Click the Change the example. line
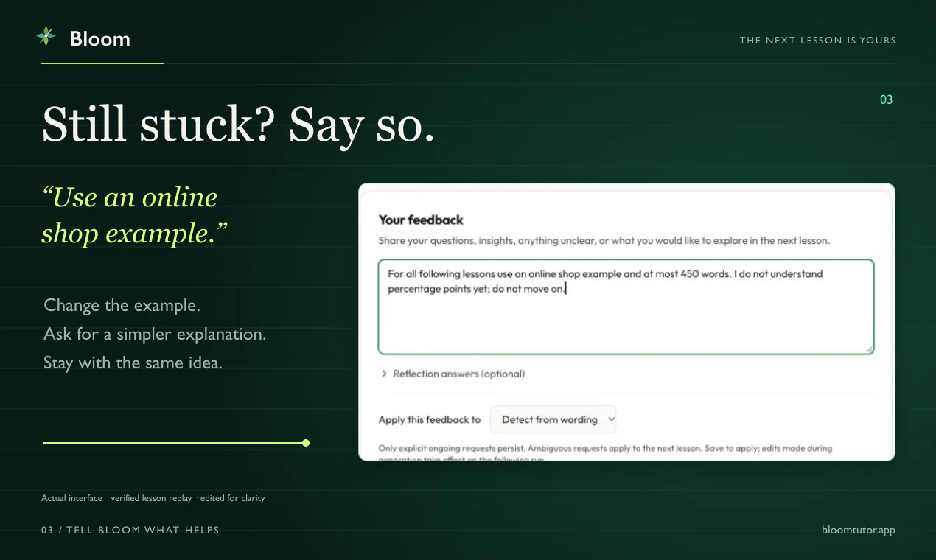The width and height of the screenshot is (936, 560). (122, 305)
